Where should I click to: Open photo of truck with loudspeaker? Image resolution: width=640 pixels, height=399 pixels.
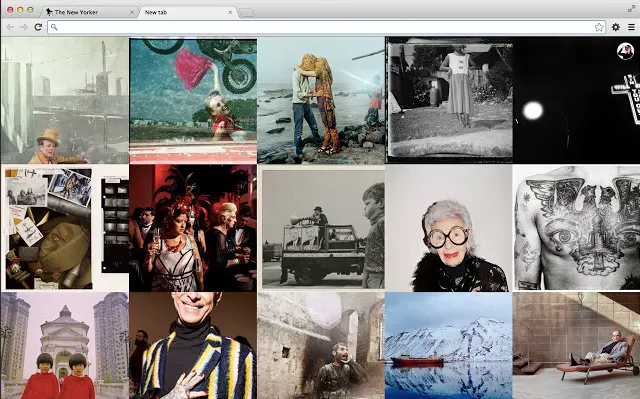click(x=321, y=228)
